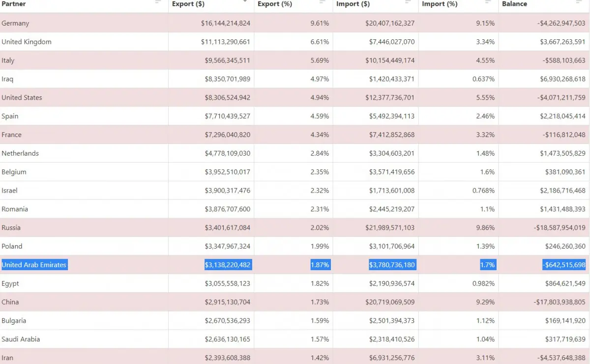Sort by the Export ($) header label
Screen dimensions: 590x364
click(188, 4)
